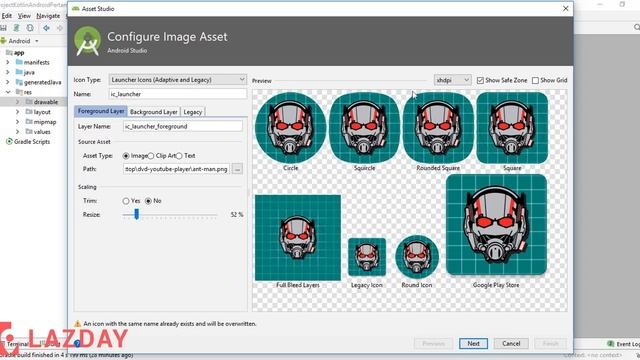
Task: Edit the Layer Name field
Action: coord(182,126)
